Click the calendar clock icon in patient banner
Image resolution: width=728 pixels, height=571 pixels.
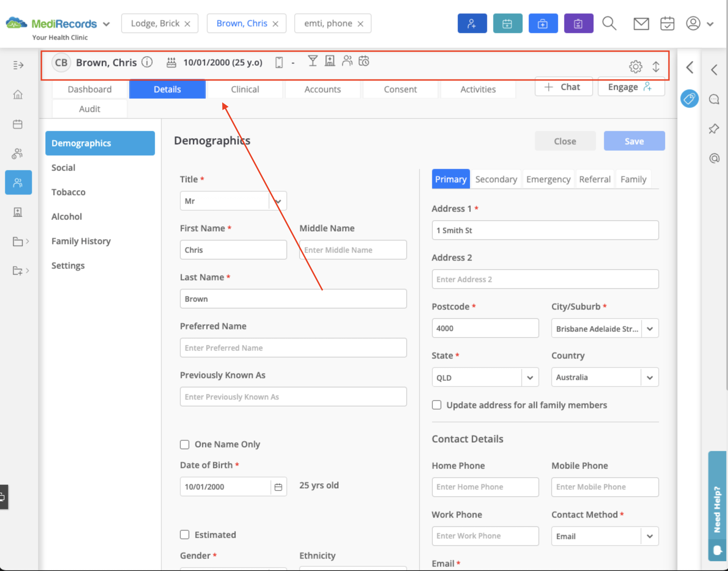(364, 61)
